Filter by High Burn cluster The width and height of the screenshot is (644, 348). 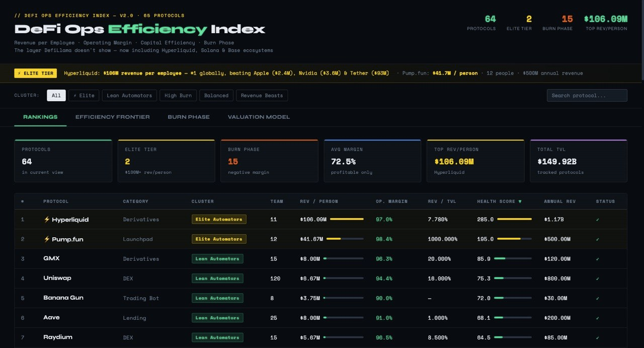(x=178, y=95)
